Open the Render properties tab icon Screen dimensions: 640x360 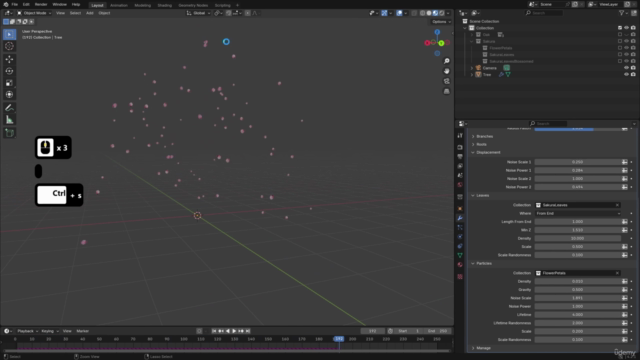(x=460, y=147)
